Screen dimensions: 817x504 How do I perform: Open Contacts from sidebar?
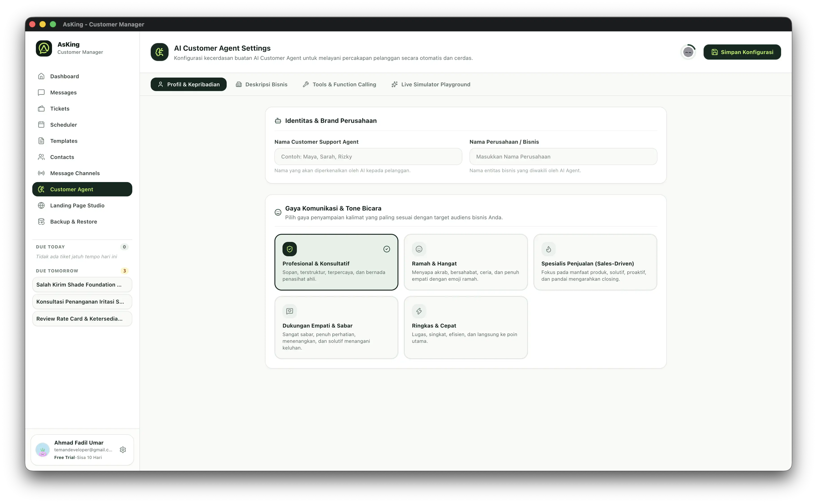tap(82, 157)
